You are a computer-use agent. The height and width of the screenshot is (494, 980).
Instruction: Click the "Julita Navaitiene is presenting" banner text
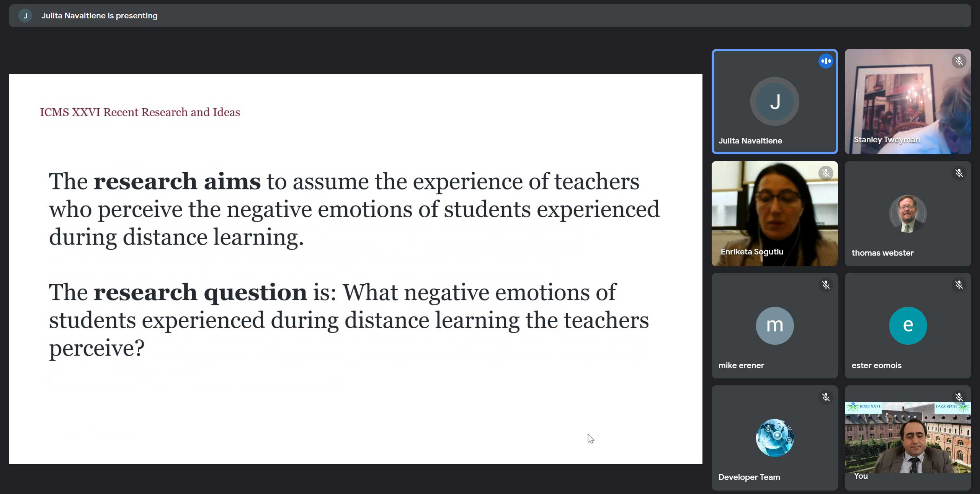(x=99, y=16)
